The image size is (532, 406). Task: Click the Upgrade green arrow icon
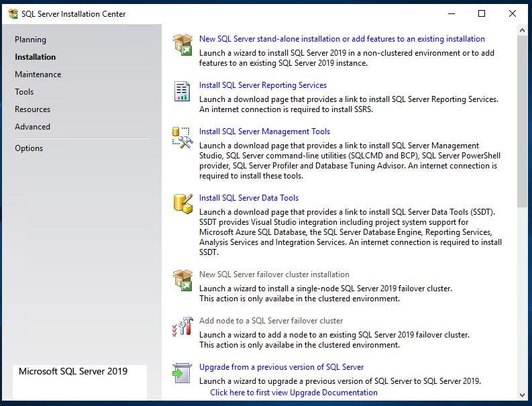coord(182,372)
